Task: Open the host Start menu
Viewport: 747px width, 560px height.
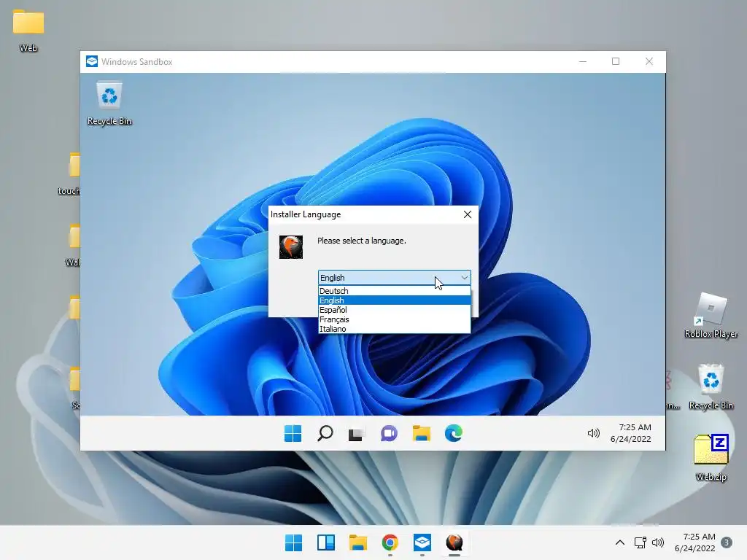Action: (x=293, y=542)
